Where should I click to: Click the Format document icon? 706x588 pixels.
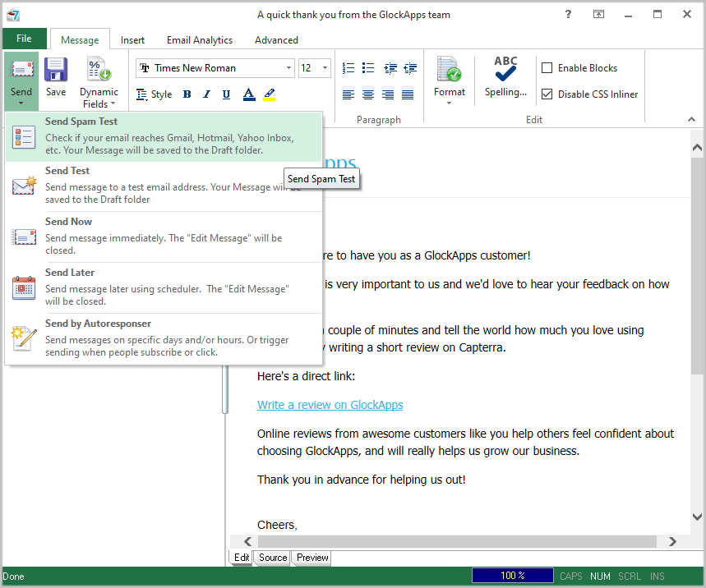point(449,69)
